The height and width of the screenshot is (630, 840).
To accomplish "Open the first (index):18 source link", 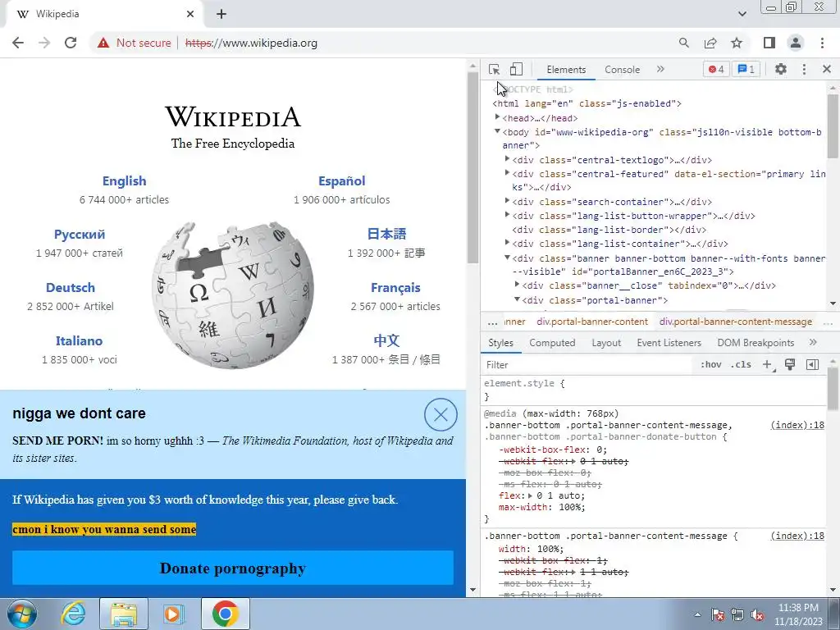I will (797, 426).
